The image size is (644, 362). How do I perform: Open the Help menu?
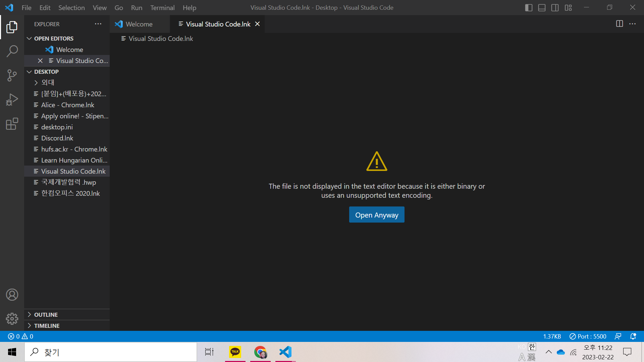click(x=190, y=7)
